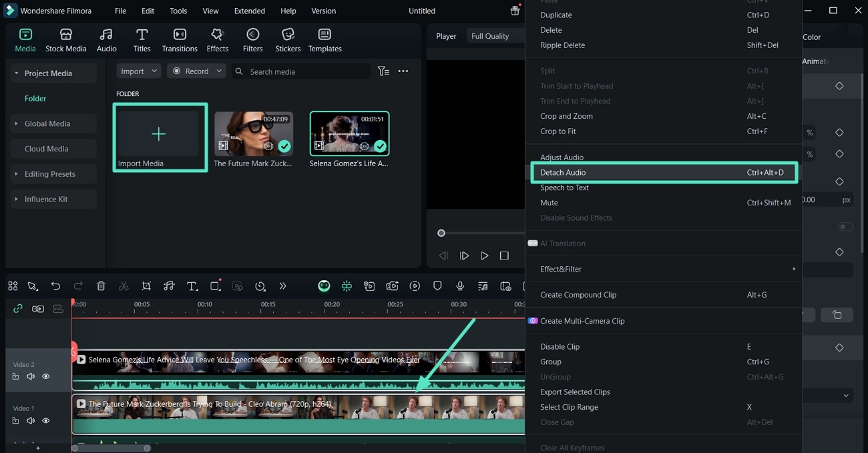The height and width of the screenshot is (453, 868).
Task: Click play from start button in player
Action: [464, 256]
